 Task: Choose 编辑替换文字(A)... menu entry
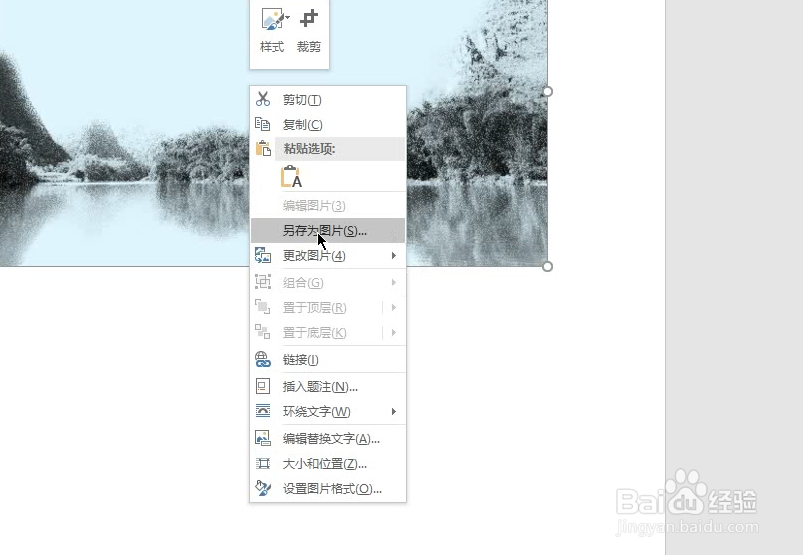(x=328, y=439)
